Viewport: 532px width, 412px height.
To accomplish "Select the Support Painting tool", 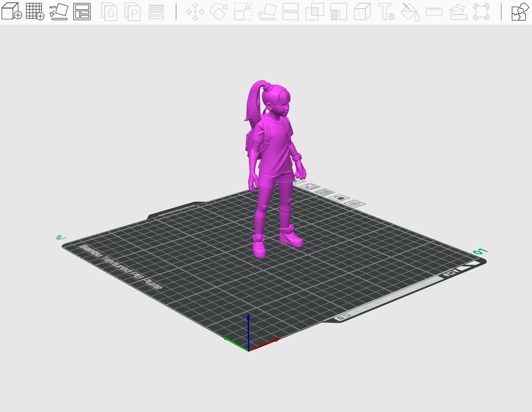I will (338, 11).
